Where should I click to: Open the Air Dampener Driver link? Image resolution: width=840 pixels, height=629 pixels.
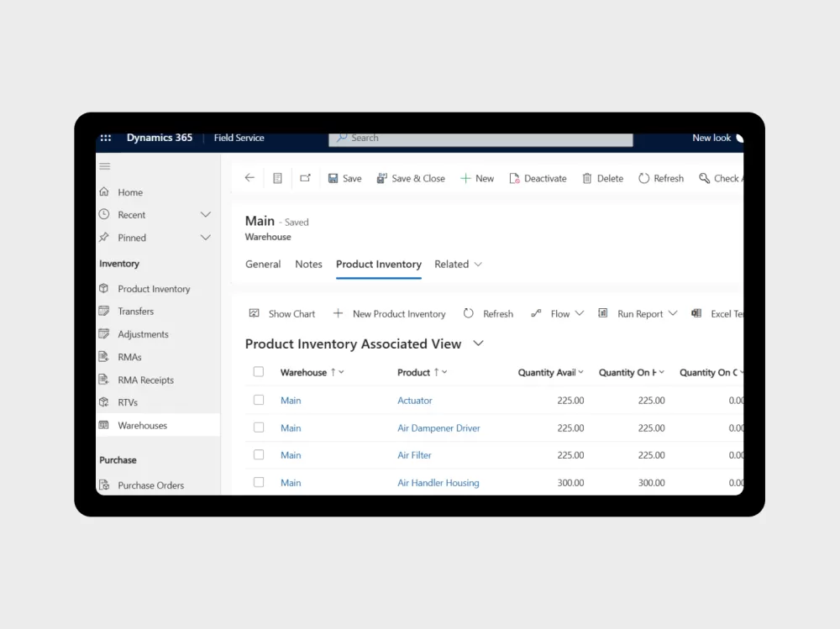pos(438,428)
